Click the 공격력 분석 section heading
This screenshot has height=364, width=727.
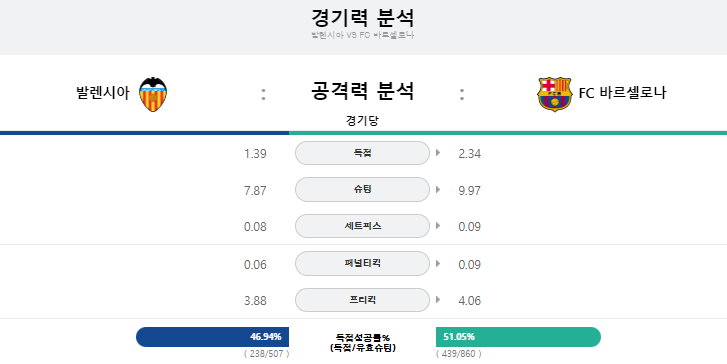(x=362, y=91)
